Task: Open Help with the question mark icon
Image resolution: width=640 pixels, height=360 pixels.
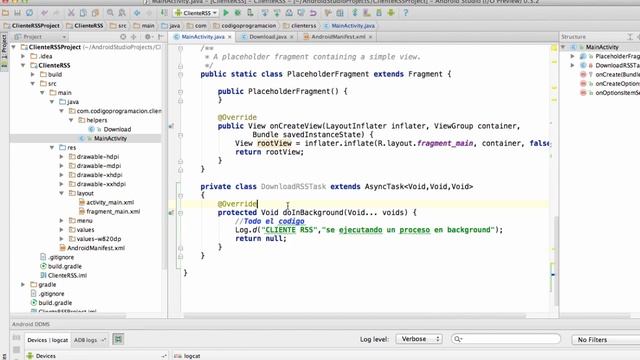Action: [406, 13]
